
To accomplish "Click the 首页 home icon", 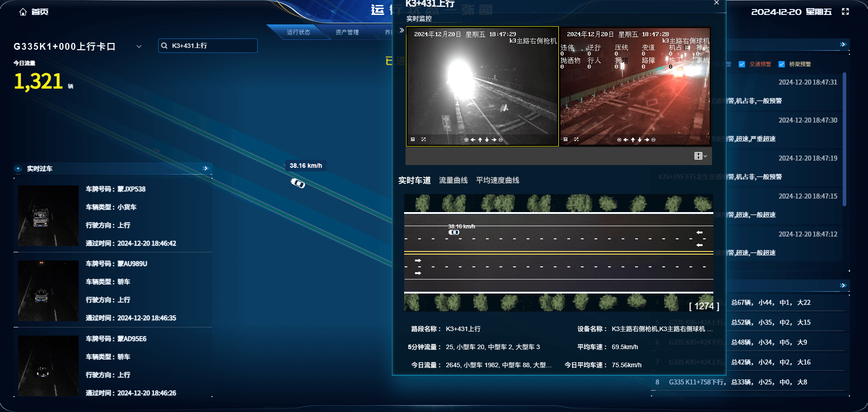I will point(23,12).
